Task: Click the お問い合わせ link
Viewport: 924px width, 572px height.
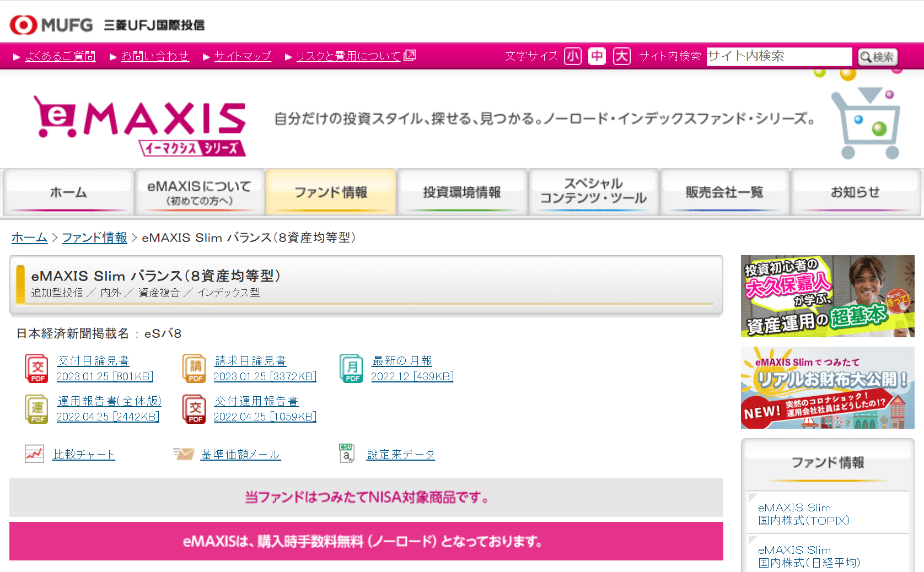Action: pyautogui.click(x=155, y=56)
